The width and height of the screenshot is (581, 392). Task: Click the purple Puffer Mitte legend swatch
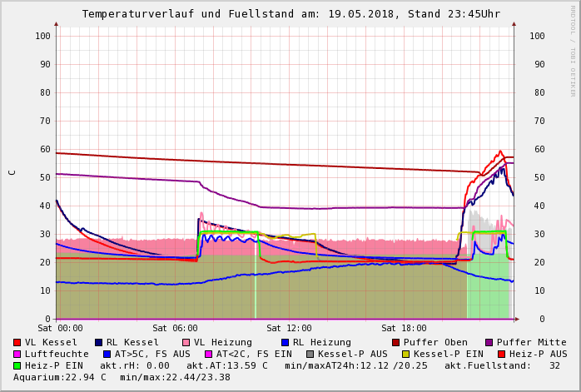point(489,342)
